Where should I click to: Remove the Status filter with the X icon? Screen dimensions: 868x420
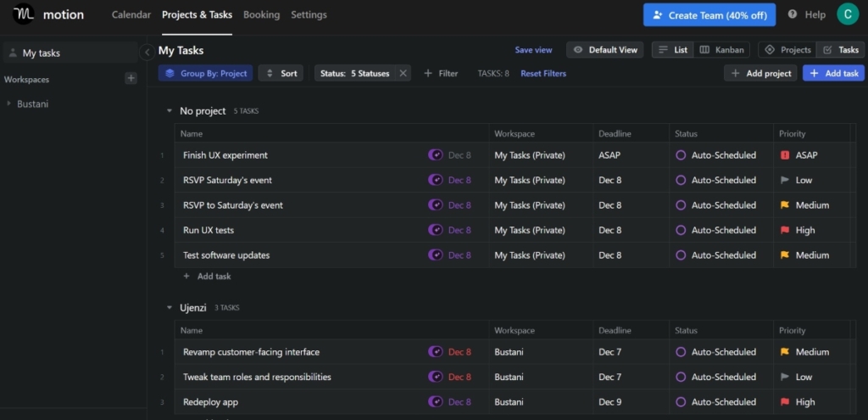point(403,74)
